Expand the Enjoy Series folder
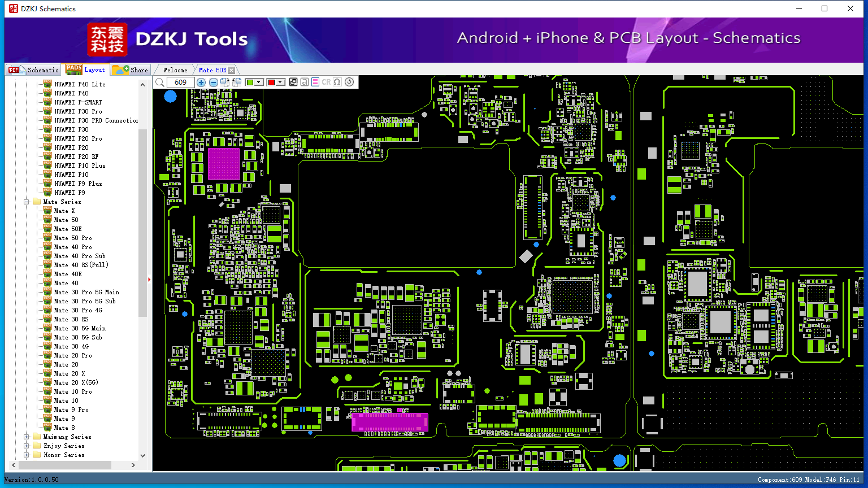The width and height of the screenshot is (868, 488). pyautogui.click(x=26, y=446)
